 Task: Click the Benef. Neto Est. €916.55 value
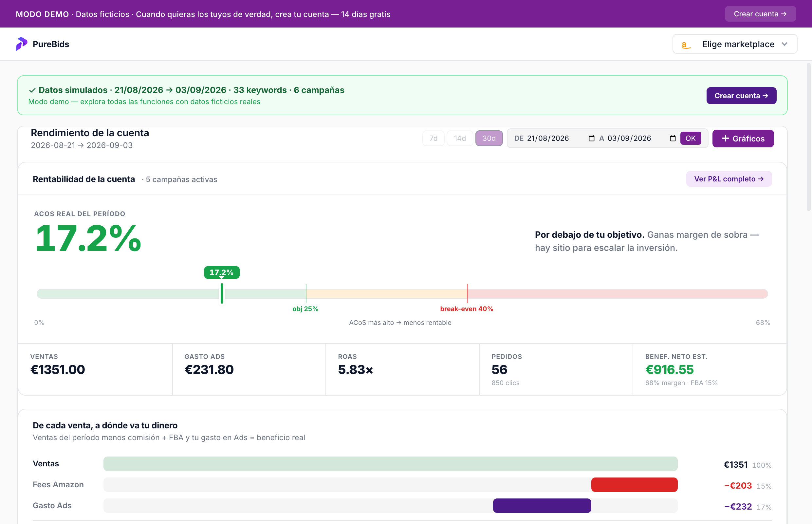point(670,369)
